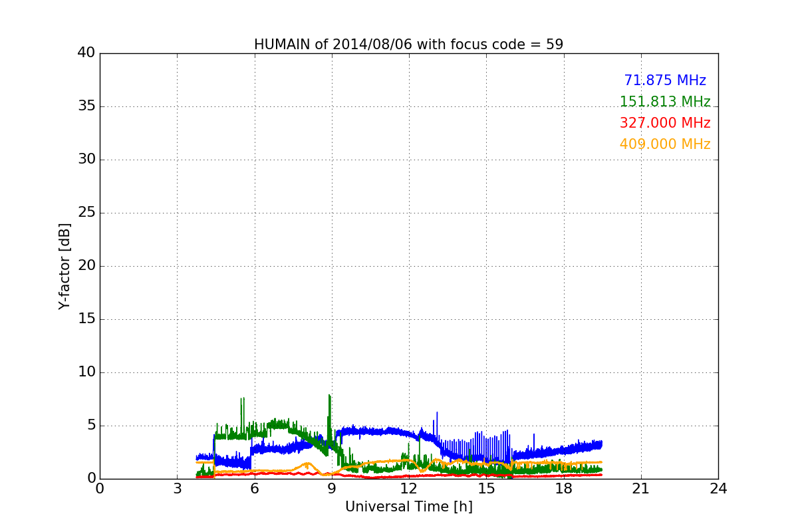This screenshot has width=798, height=532.
Task: Click the y-axis tick label 25
Action: tap(86, 213)
